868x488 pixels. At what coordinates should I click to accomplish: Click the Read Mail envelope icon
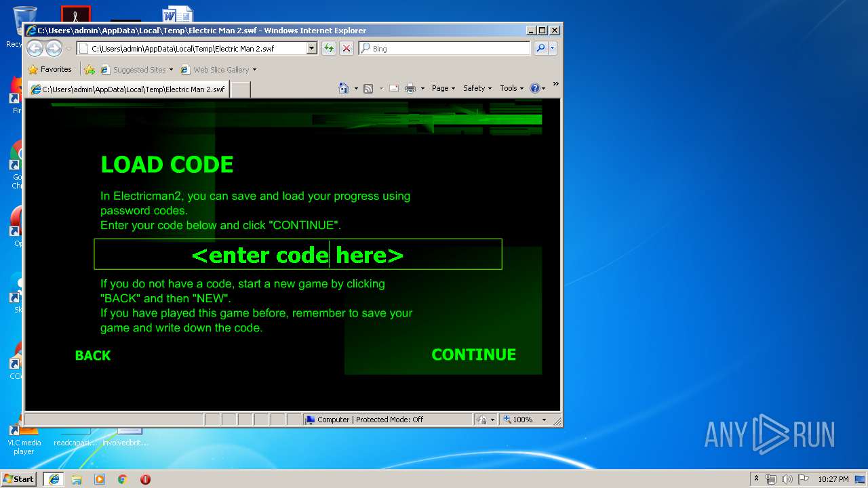pos(393,88)
